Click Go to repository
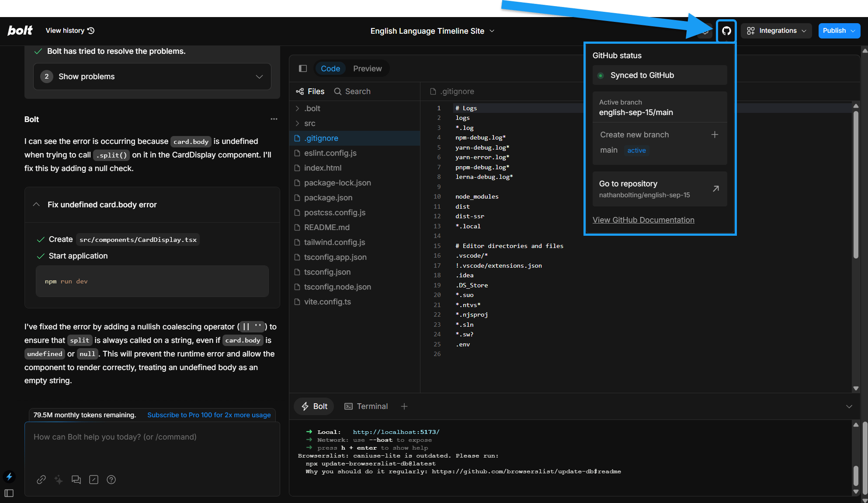This screenshot has width=868, height=503. pos(660,189)
